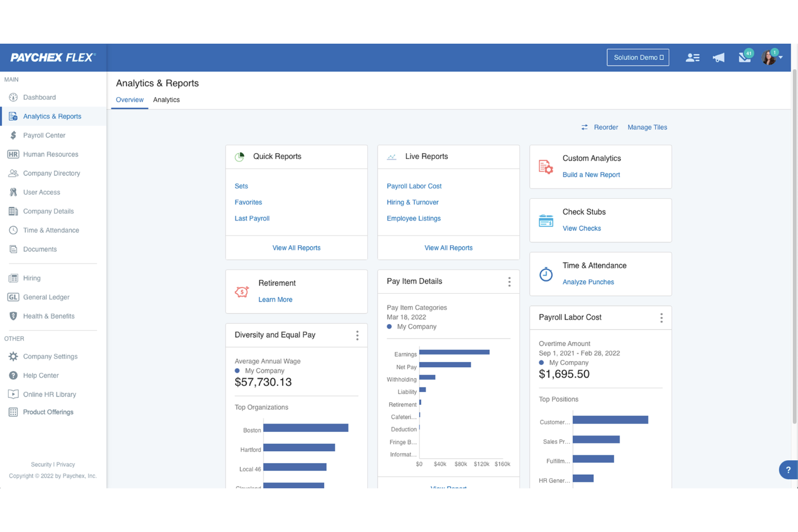Screen dimensions: 798x532
Task: Select the Human Resources HR icon
Action: (13, 154)
